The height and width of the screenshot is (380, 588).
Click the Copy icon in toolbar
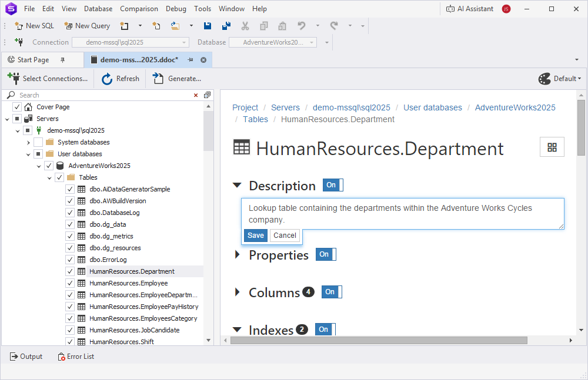264,26
